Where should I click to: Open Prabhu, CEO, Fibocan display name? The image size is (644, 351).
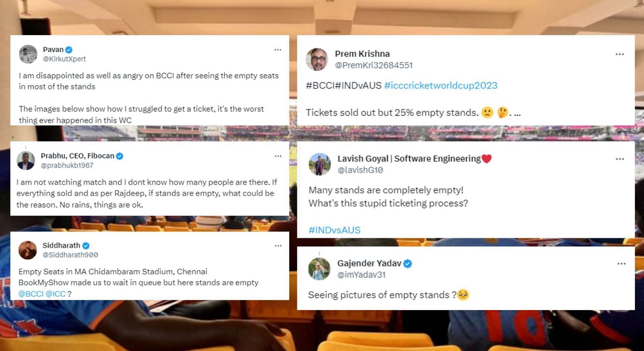77,156
